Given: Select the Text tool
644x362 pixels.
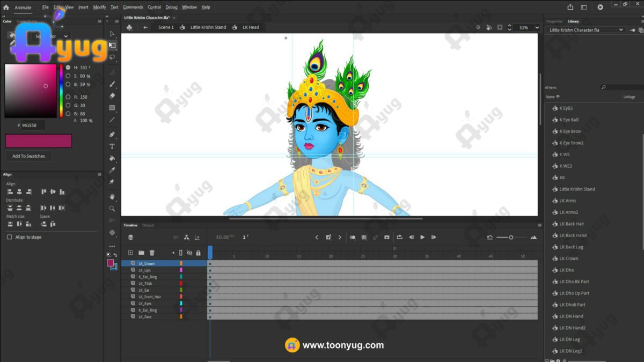Looking at the screenshot, I should pyautogui.click(x=112, y=146).
